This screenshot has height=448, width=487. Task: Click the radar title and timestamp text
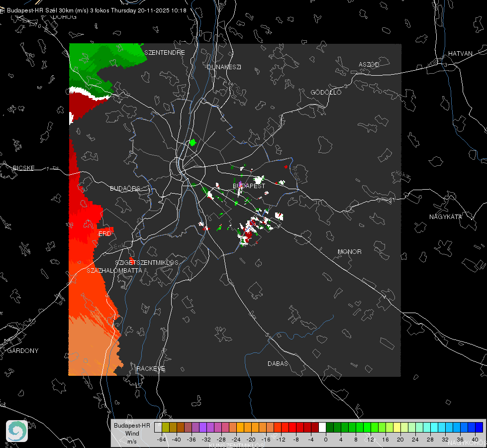click(97, 10)
